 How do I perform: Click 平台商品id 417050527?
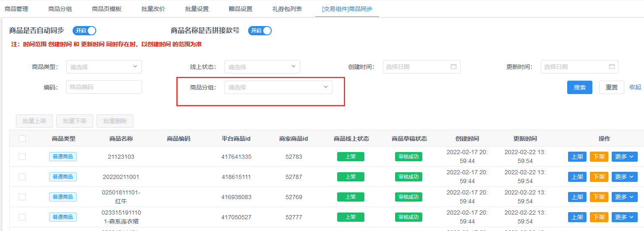(x=236, y=217)
